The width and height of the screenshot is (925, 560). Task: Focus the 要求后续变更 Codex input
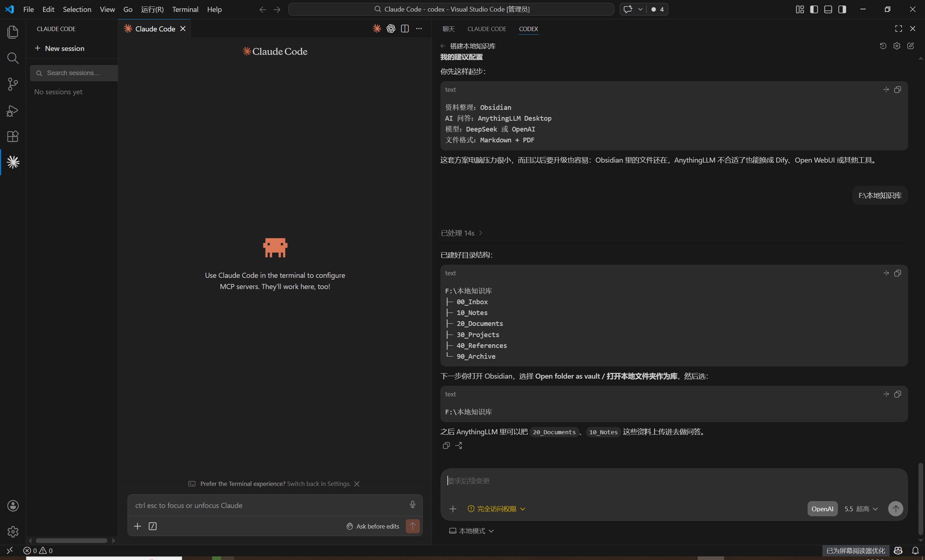pyautogui.click(x=674, y=481)
